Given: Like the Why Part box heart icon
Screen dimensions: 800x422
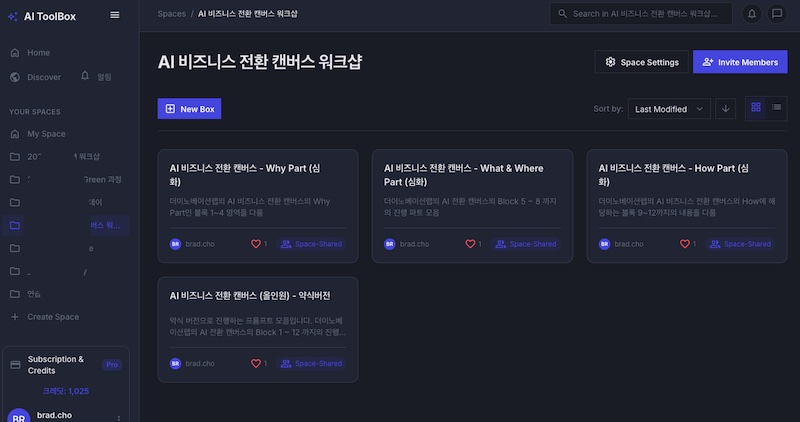Looking at the screenshot, I should [256, 243].
